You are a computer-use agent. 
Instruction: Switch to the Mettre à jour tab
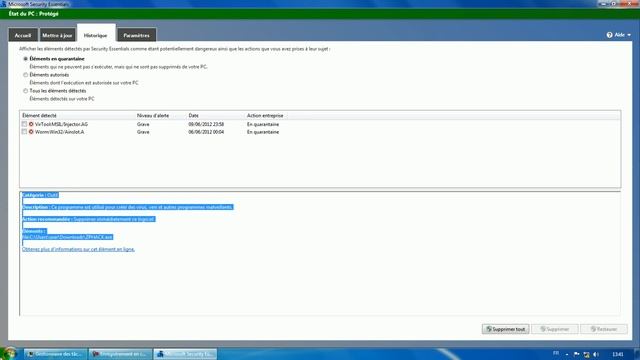[57, 35]
